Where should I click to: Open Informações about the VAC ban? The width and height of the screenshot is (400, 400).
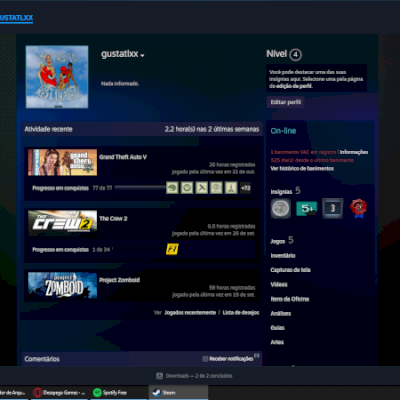(354, 152)
